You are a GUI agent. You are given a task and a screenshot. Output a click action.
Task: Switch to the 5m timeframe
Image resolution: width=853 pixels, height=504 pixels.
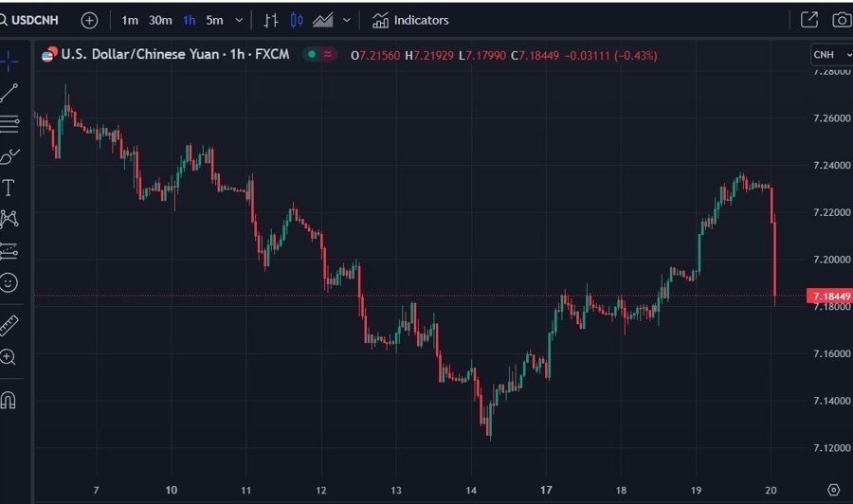tap(215, 20)
